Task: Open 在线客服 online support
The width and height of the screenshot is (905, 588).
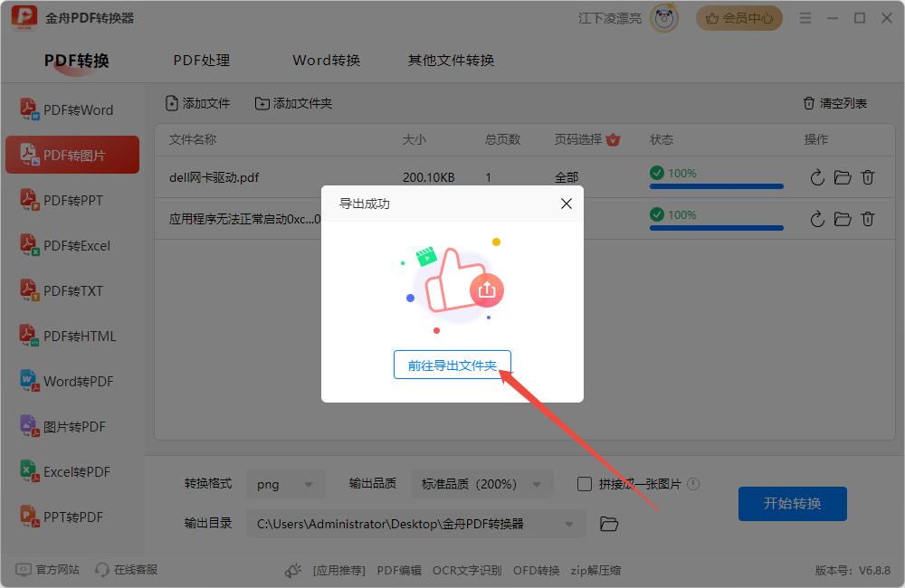Action: [x=127, y=570]
